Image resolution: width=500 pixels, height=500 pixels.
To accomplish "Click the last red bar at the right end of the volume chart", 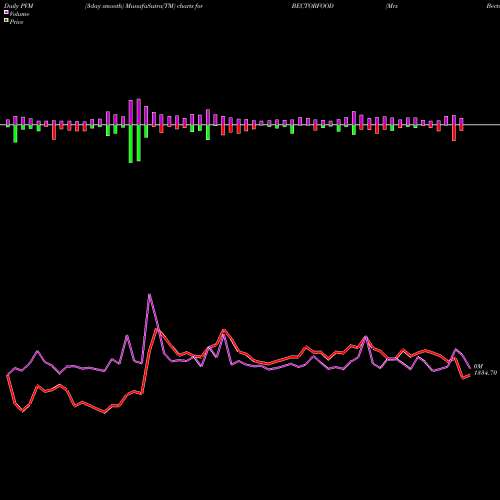I will 462,128.
